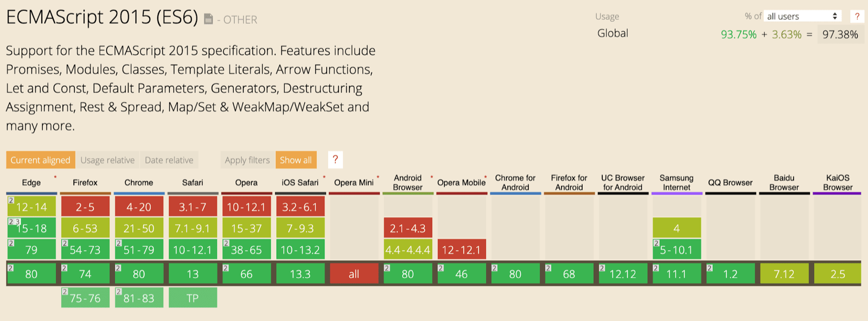Click the Apply filters button
The image size is (868, 321).
click(246, 160)
